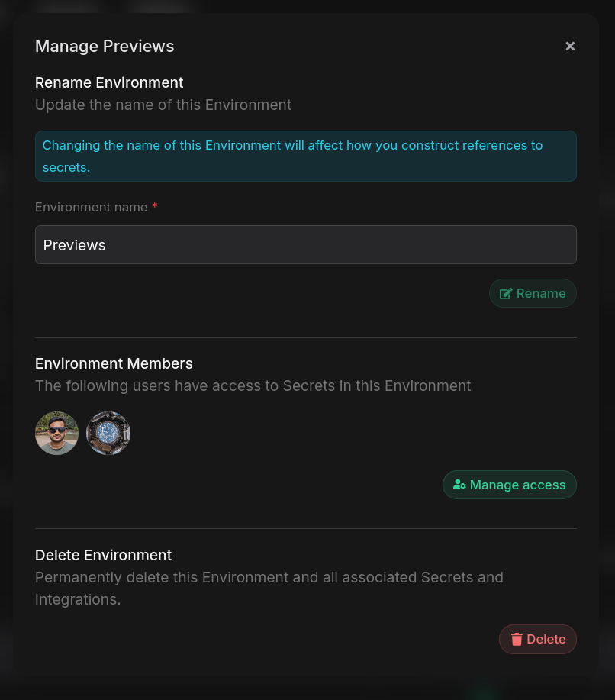
Task: Click the pencil icon in Rename button
Action: point(505,294)
